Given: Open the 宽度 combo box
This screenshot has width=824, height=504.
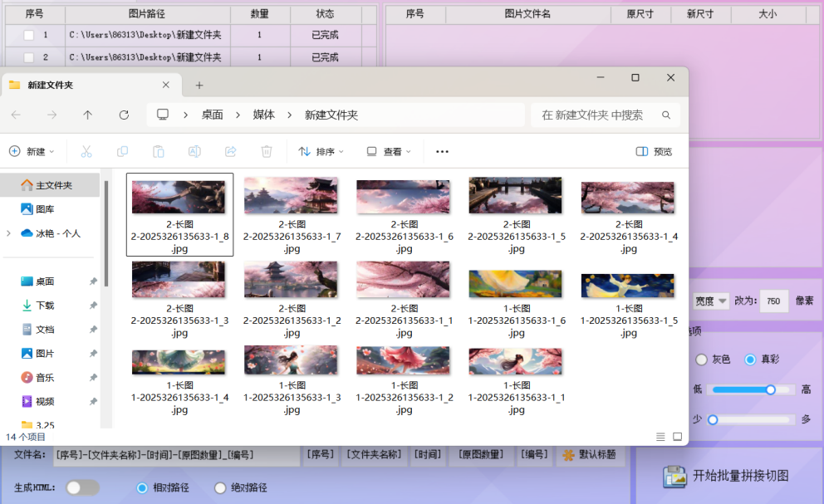Looking at the screenshot, I should click(x=711, y=301).
